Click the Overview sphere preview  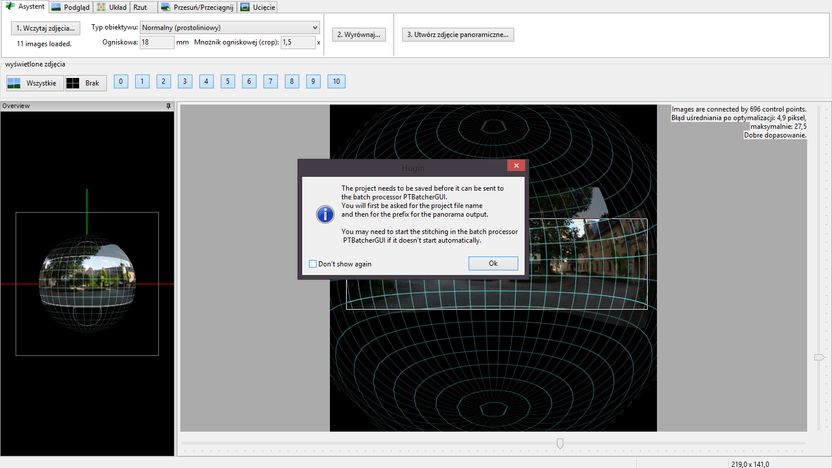(87, 284)
